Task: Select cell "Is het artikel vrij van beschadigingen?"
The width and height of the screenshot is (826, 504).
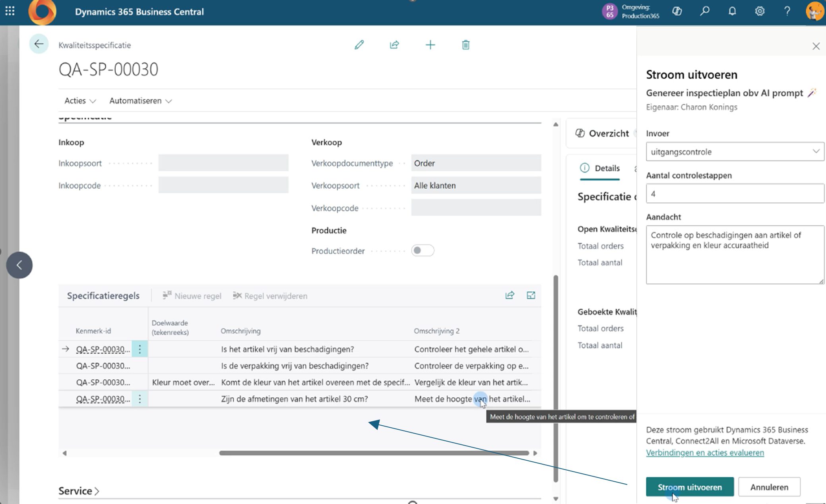Action: [x=287, y=349]
